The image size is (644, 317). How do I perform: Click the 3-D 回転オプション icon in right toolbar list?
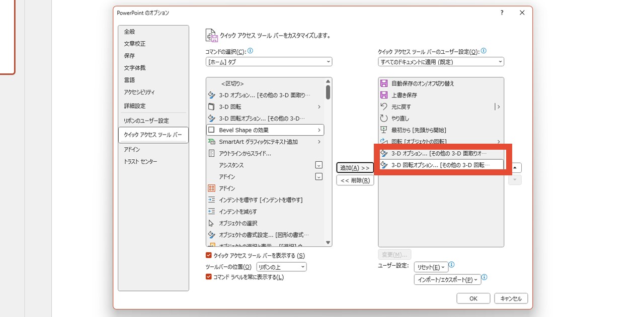(384, 165)
